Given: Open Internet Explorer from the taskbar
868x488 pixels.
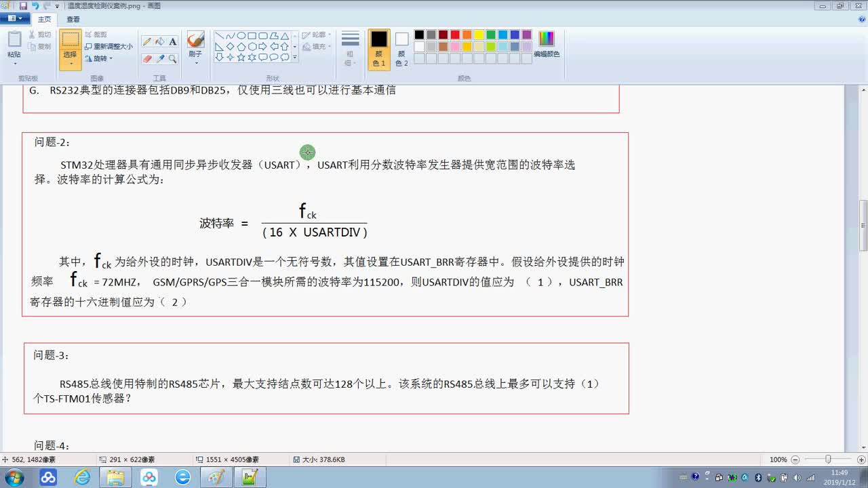Looking at the screenshot, I should click(x=82, y=477).
